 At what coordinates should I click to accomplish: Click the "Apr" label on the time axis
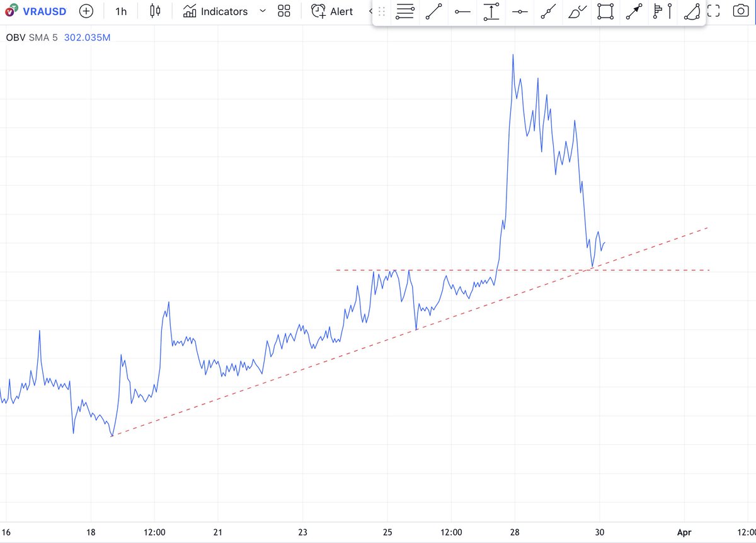click(x=684, y=532)
